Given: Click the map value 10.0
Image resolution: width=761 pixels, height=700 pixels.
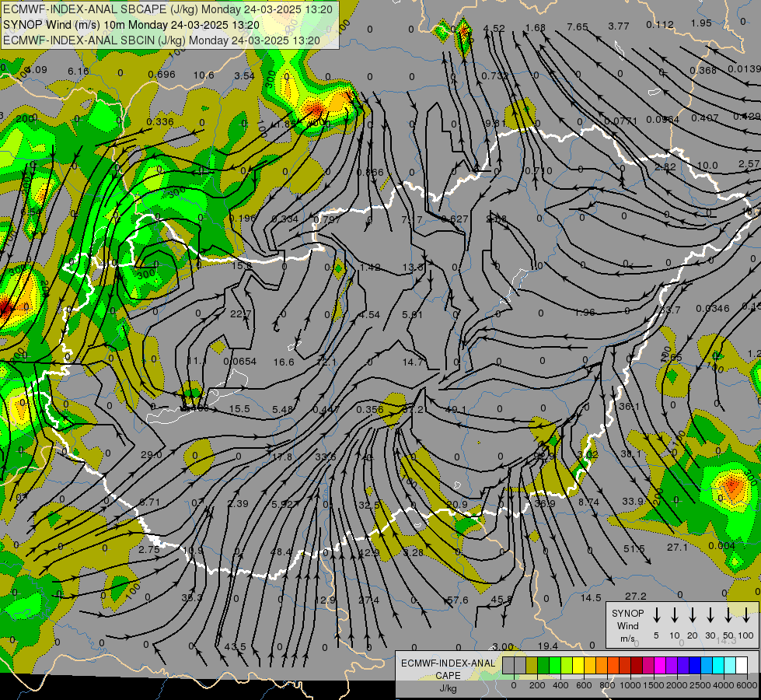Looking at the screenshot, I should click(707, 165).
